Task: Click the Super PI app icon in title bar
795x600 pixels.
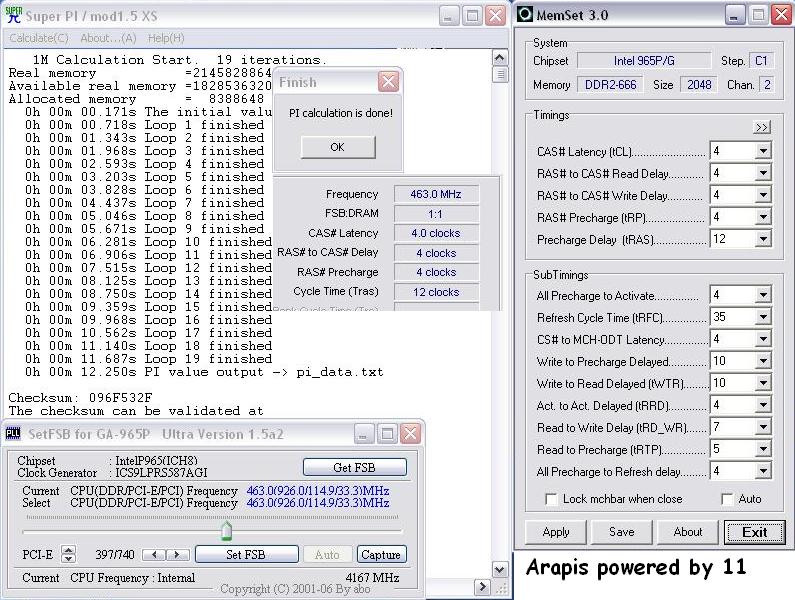Action: (x=14, y=15)
